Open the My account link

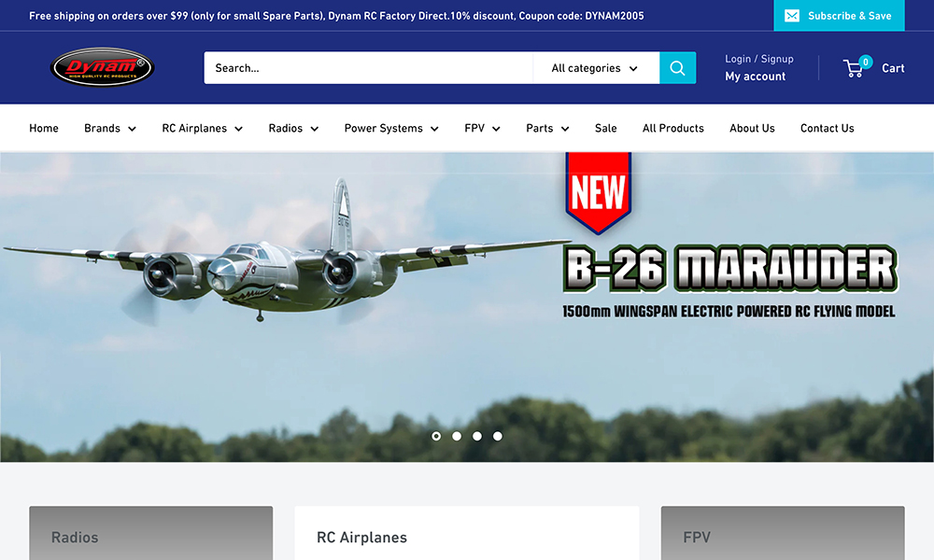(x=755, y=77)
